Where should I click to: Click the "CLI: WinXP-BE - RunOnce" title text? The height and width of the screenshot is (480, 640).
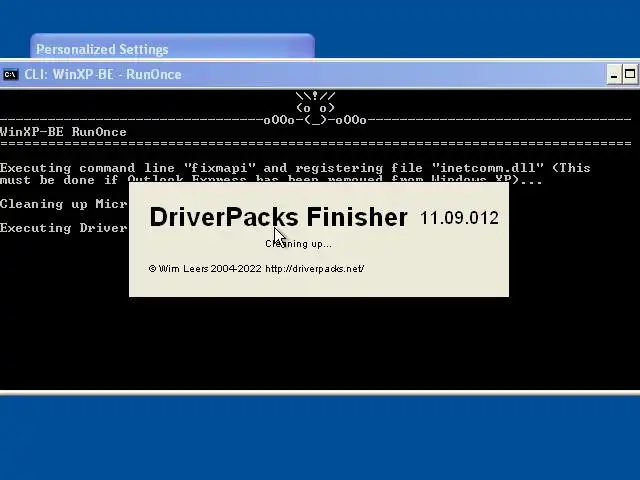coord(103,75)
